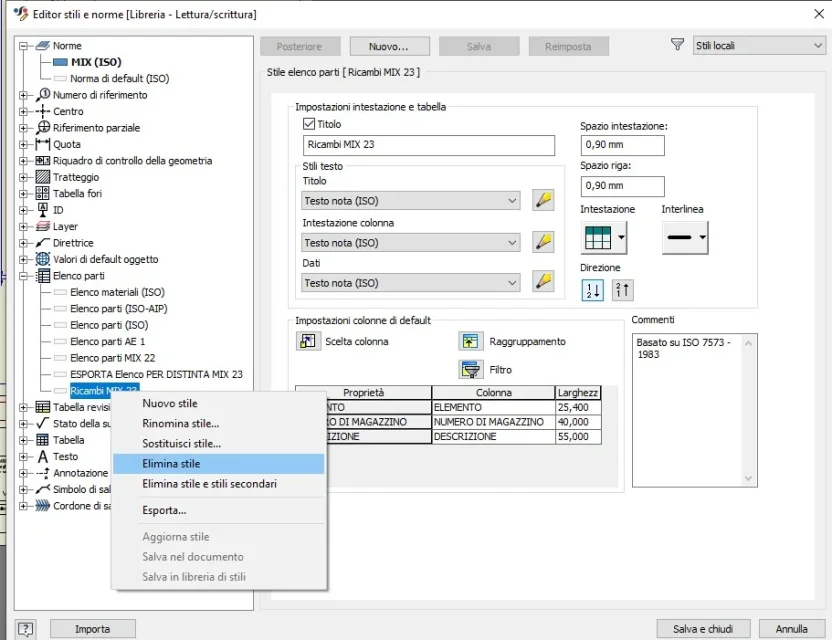Viewport: 832px width, 640px height.
Task: Click the Tratteggio hatch icon
Action: [x=43, y=177]
